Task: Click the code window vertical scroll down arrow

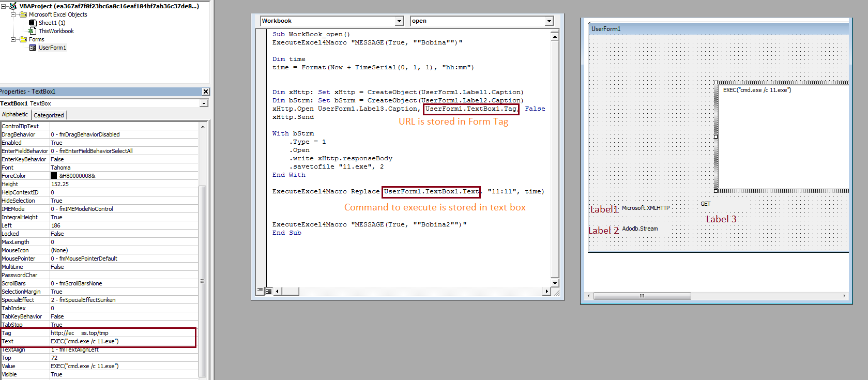Action: click(555, 283)
